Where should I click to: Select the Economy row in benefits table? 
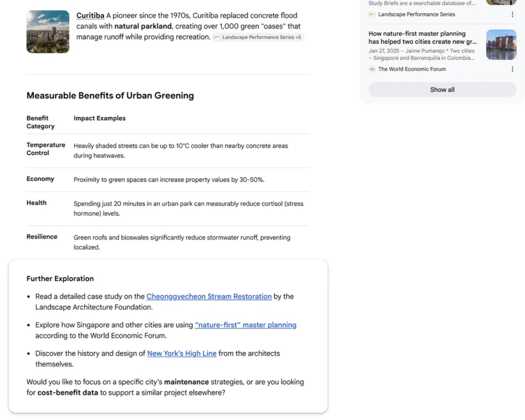(168, 180)
